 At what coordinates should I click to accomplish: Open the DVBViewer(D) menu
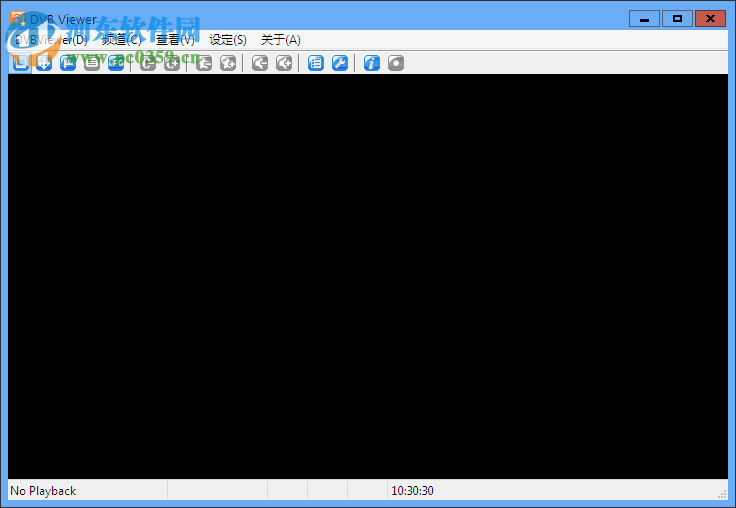pos(51,40)
